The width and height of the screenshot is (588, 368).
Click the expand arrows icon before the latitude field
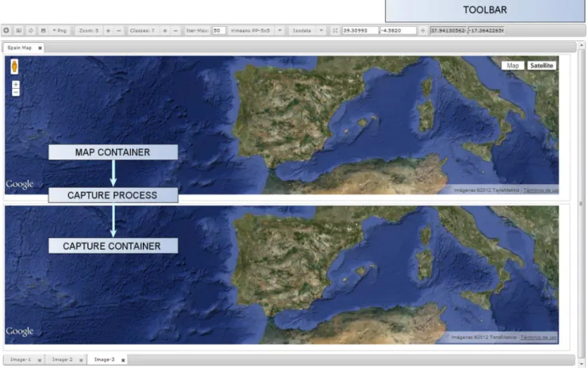click(x=335, y=31)
